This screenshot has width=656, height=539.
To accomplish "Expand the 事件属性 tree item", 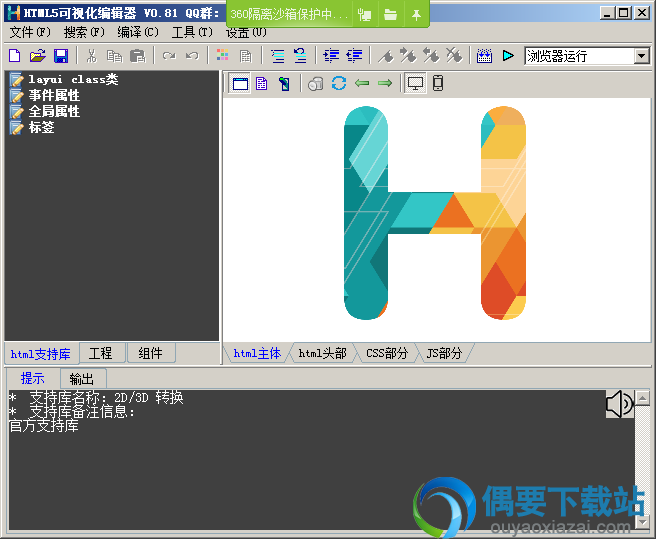I will tap(45, 95).
